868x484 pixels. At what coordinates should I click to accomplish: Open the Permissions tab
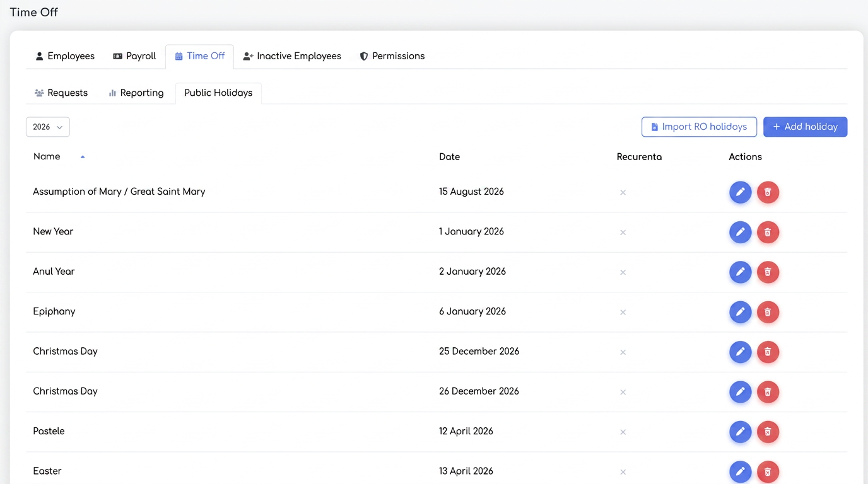pyautogui.click(x=392, y=56)
